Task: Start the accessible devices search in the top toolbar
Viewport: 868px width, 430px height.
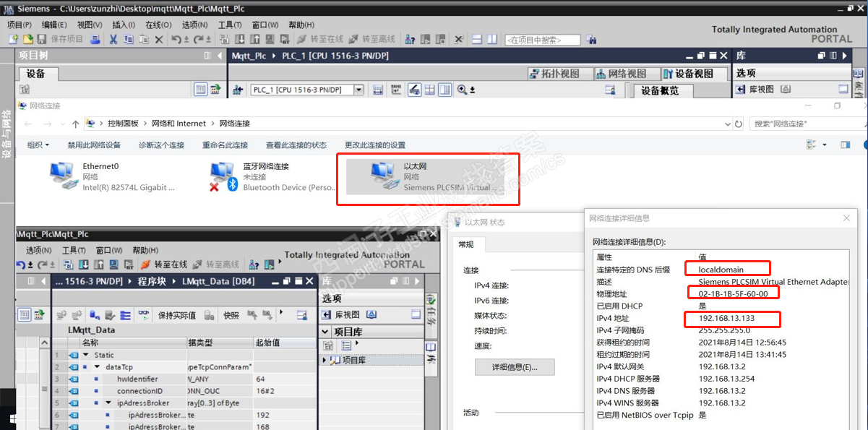Action: 409,39
